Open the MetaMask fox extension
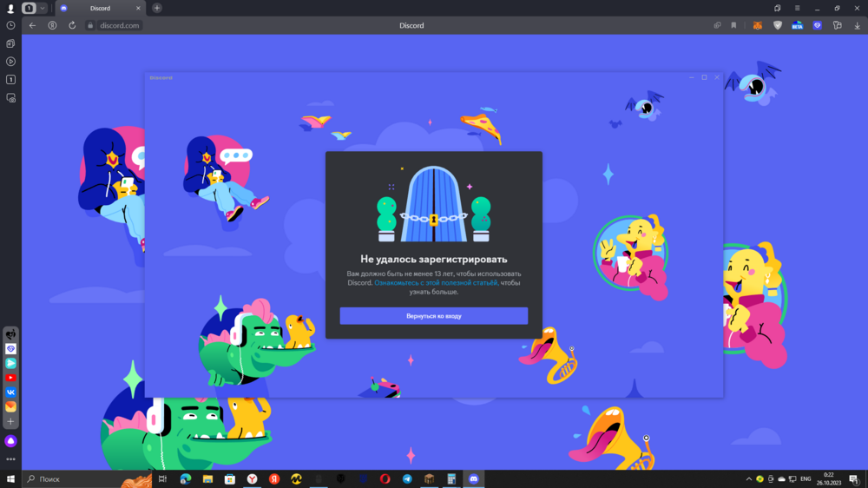 pyautogui.click(x=757, y=25)
